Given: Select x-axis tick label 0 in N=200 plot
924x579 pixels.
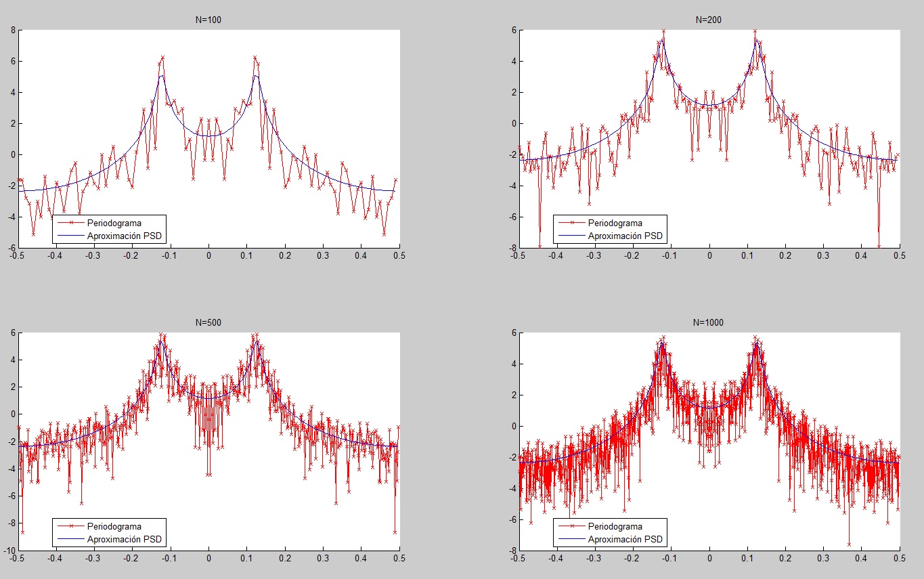Looking at the screenshot, I should coord(709,256).
